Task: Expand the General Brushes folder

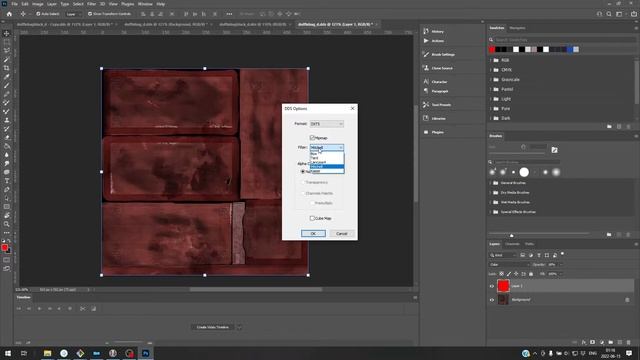Action: pos(491,183)
